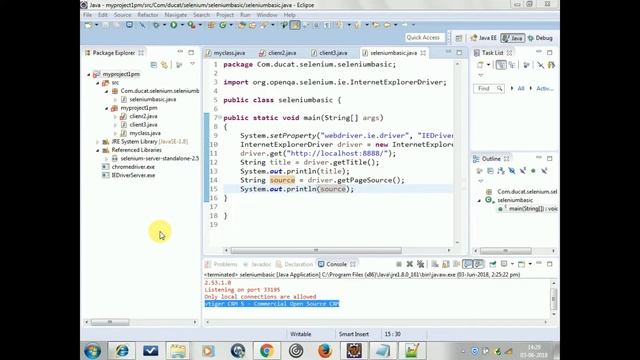Collapse Com.ducat.selenium package node
The height and width of the screenshot is (360, 640).
[107, 91]
